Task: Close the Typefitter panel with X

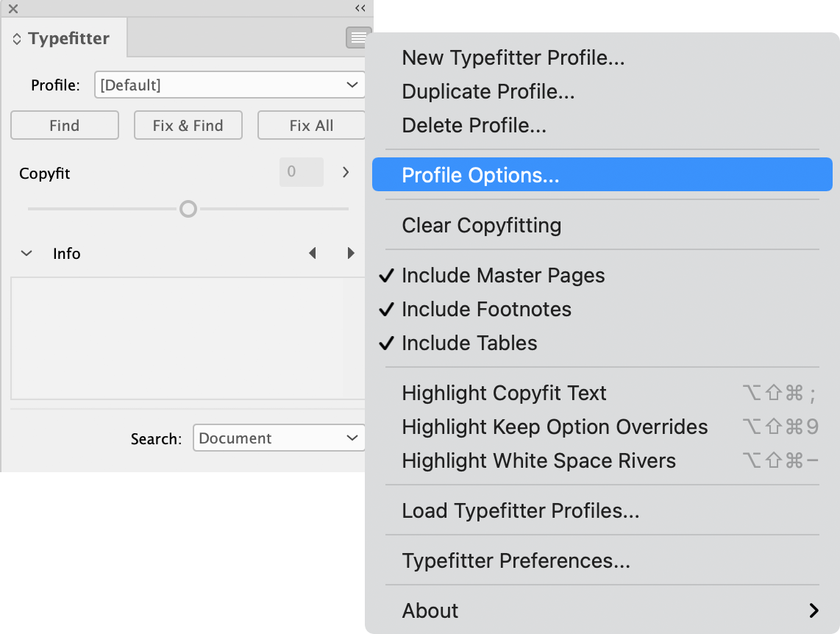Action: 13,9
